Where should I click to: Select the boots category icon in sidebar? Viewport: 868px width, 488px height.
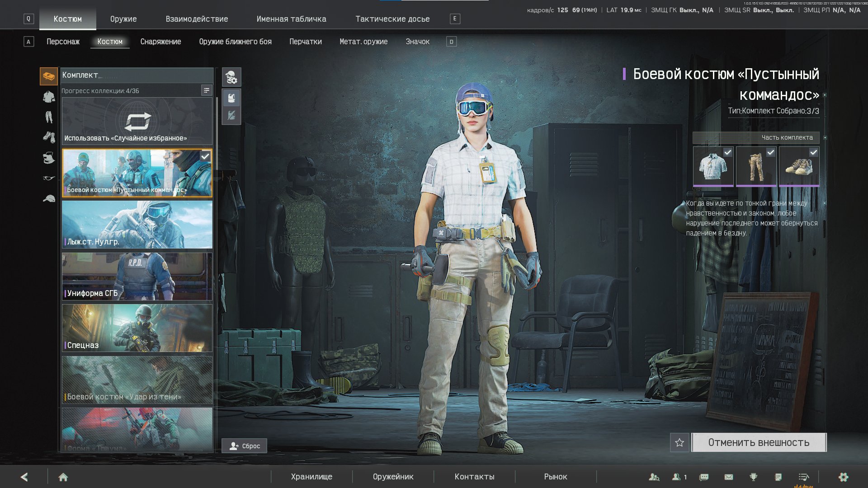[x=49, y=137]
